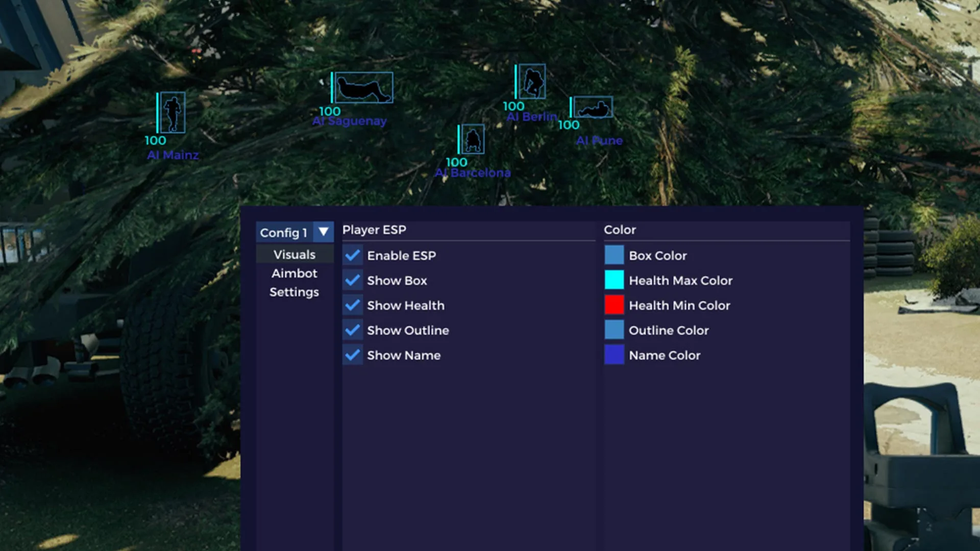Edit the dark blue Name Color swatch
980x551 pixels.
(614, 355)
